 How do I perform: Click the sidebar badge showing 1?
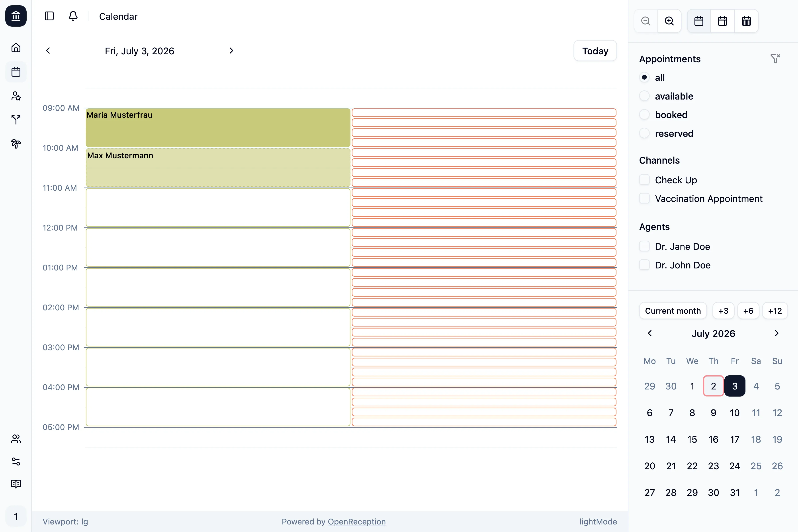coord(16,516)
